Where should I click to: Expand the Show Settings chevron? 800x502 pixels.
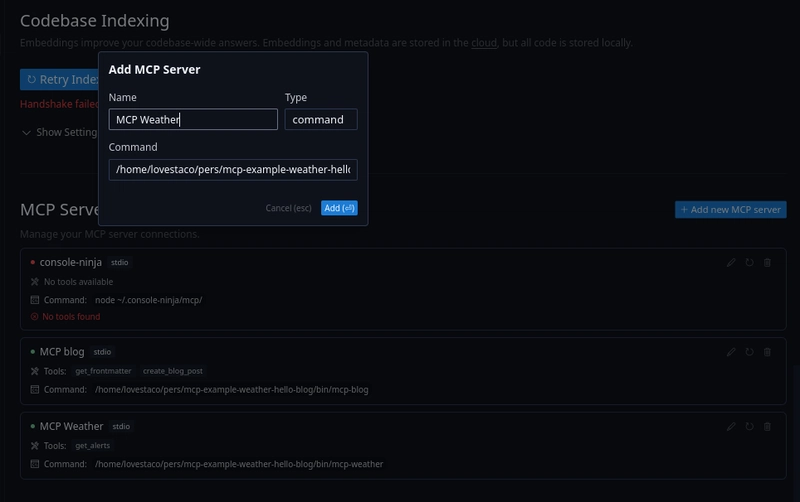pyautogui.click(x=26, y=133)
